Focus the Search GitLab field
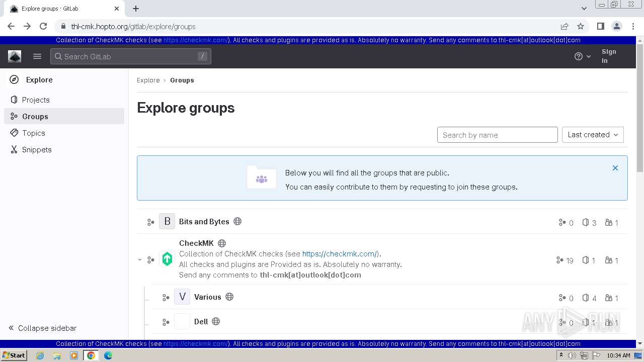The width and height of the screenshot is (644, 362). click(x=131, y=56)
